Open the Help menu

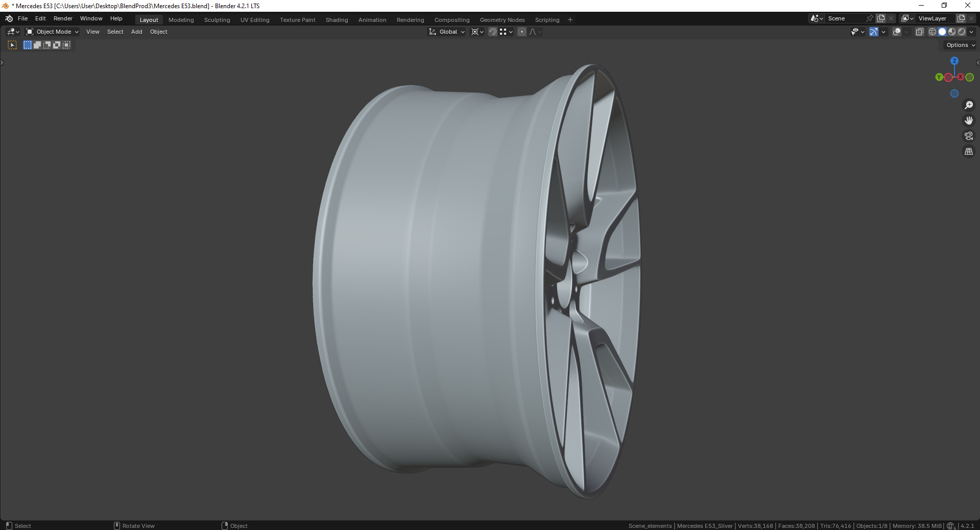click(x=116, y=18)
